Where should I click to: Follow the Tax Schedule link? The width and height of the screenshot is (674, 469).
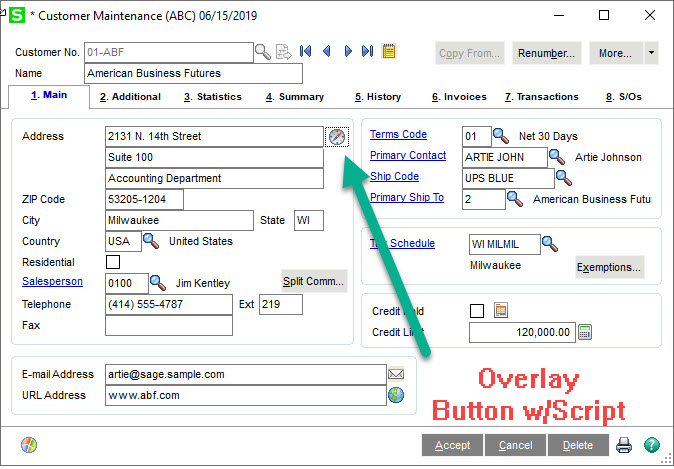point(402,243)
